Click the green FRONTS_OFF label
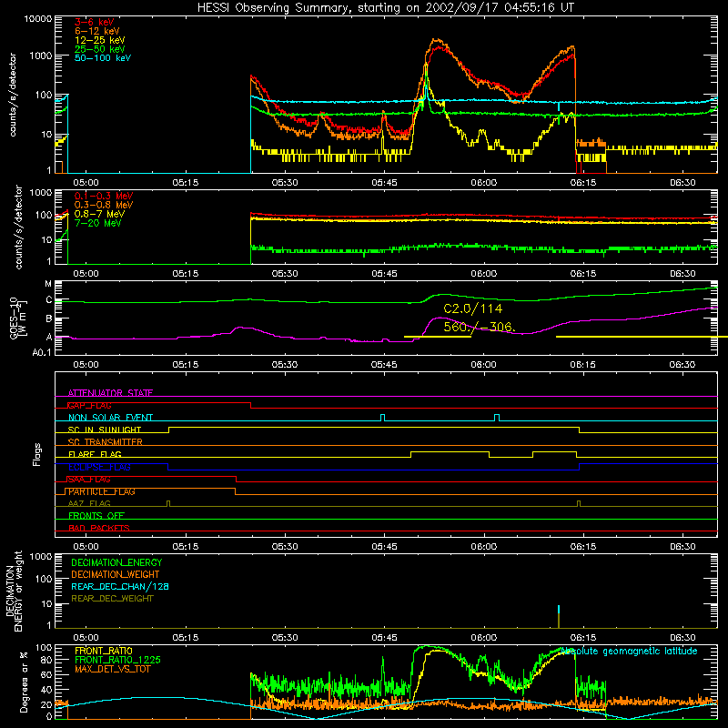Image resolution: width=728 pixels, height=728 pixels. click(96, 516)
